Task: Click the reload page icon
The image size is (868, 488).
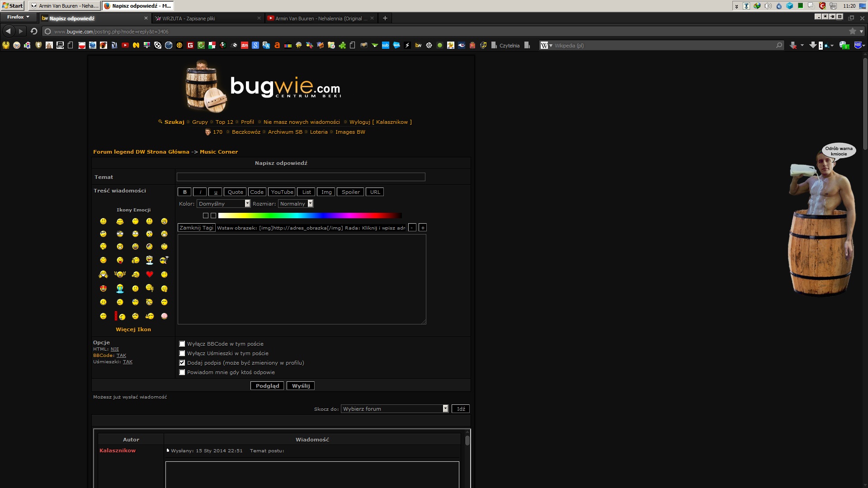Action: pyautogui.click(x=34, y=31)
